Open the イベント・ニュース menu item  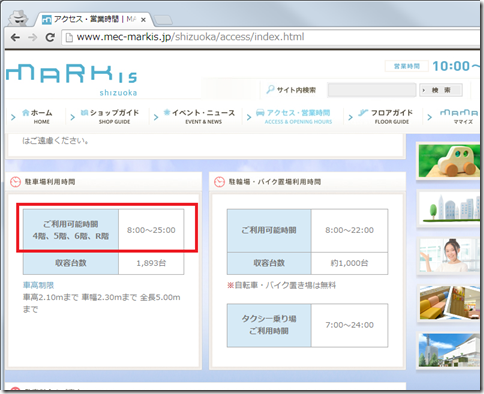coord(199,116)
